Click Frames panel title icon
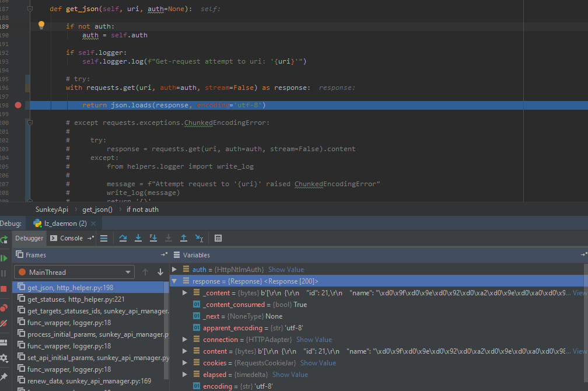Screen dimensions: 588x391 click(19, 254)
